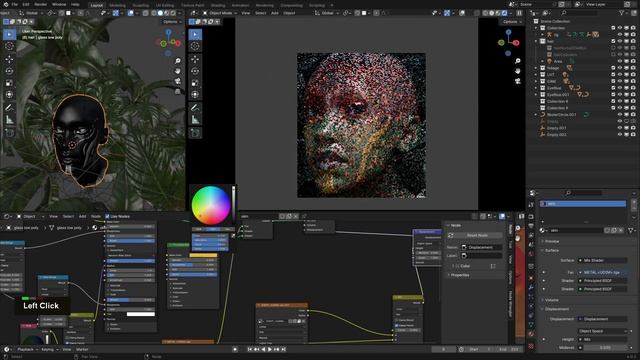Click pan hand icon in right viewport
Image resolution: width=640 pixels, height=360 pixels.
click(518, 71)
